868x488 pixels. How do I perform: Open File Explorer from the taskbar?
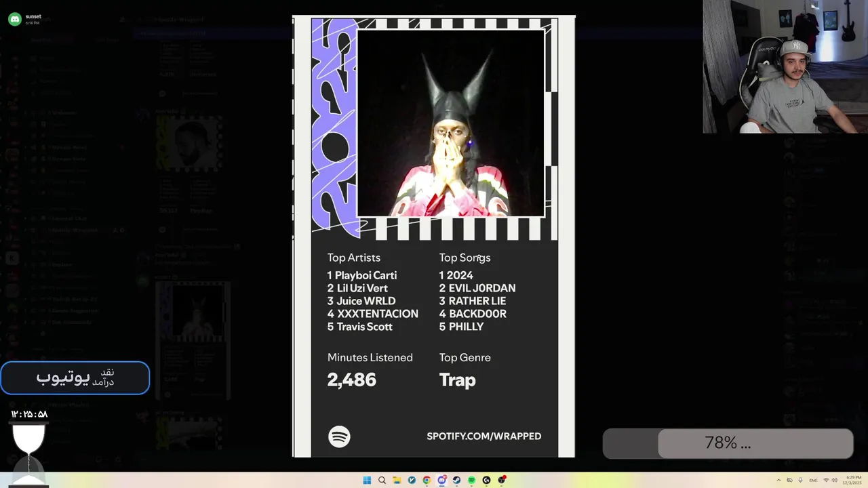(397, 480)
